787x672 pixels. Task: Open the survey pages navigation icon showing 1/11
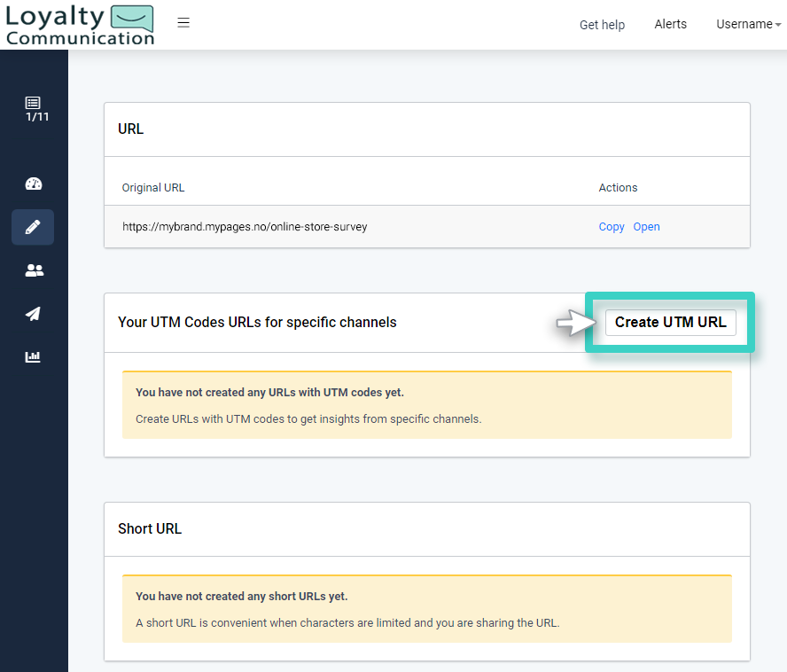click(x=34, y=108)
